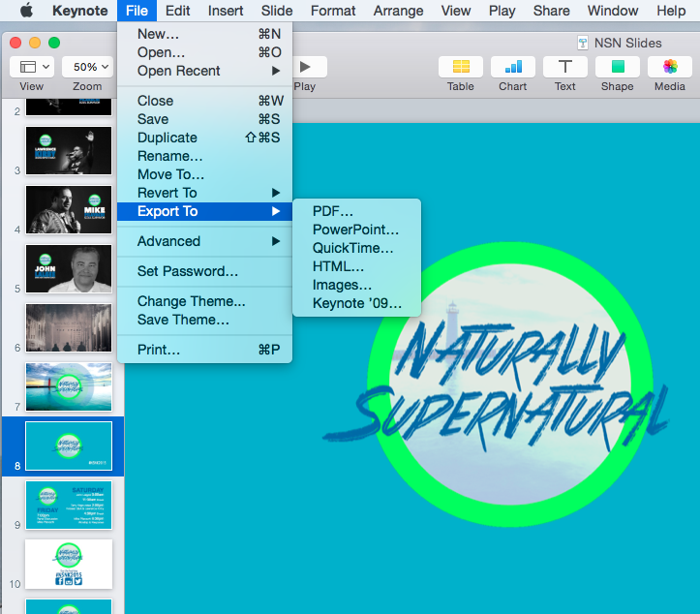Open the Keynote application menu
700x614 pixels.
click(x=80, y=11)
